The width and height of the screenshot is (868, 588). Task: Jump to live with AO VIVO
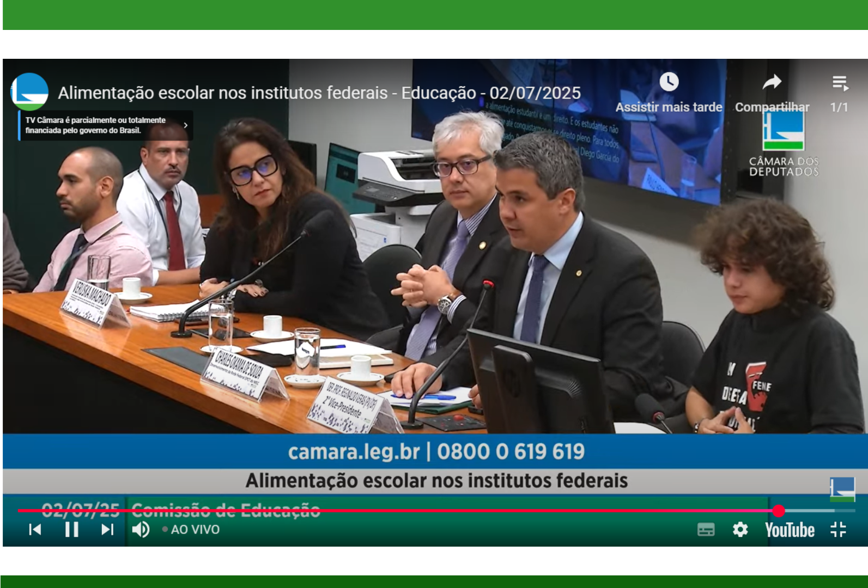click(191, 529)
